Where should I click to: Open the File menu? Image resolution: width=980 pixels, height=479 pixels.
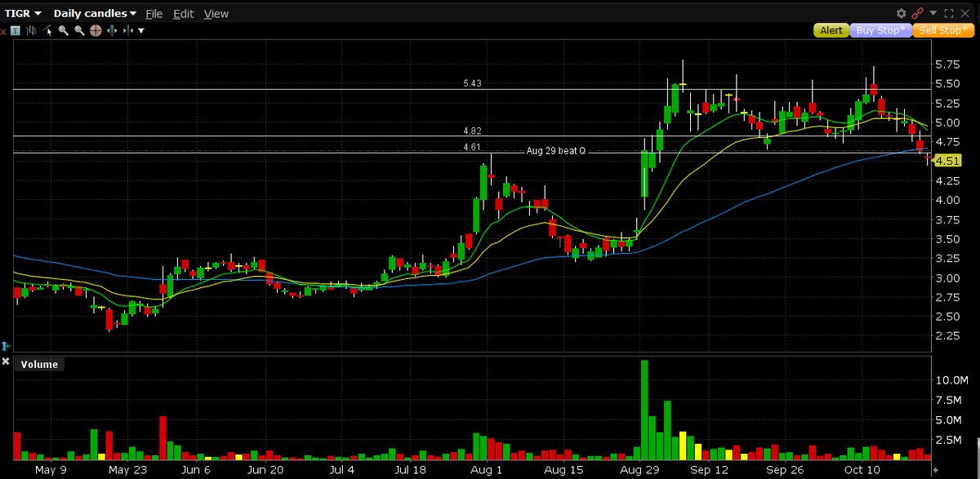point(154,14)
